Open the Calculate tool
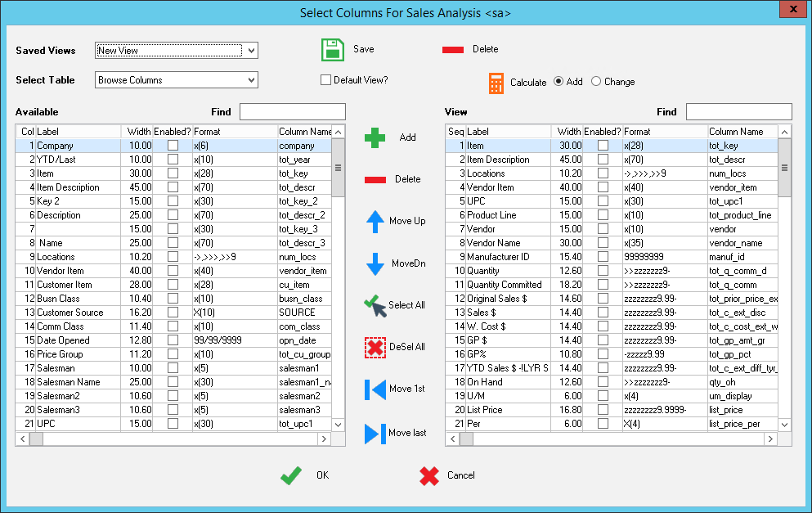Viewport: 812px width, 513px height. tap(497, 82)
